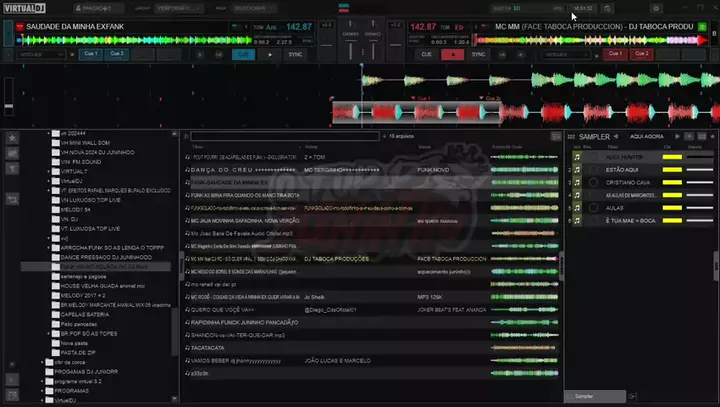The height and width of the screenshot is (407, 720).
Task: Open the mixer type dropdown in the top bar
Action: point(254,8)
